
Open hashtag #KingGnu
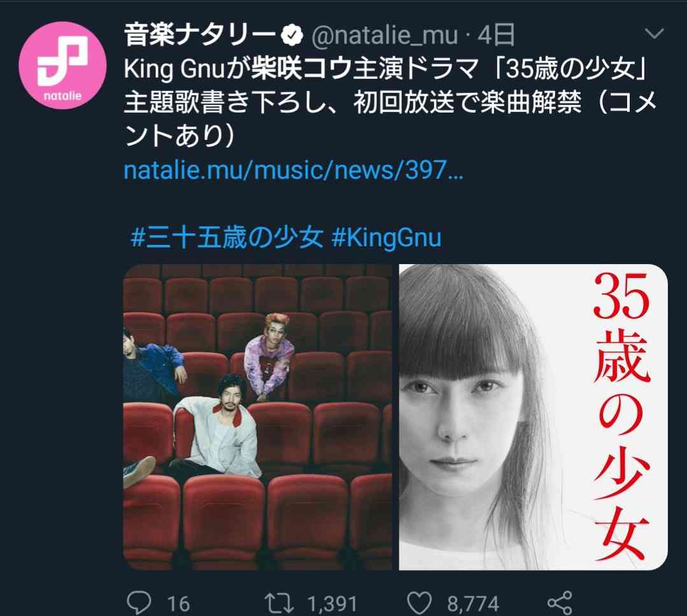(x=386, y=238)
